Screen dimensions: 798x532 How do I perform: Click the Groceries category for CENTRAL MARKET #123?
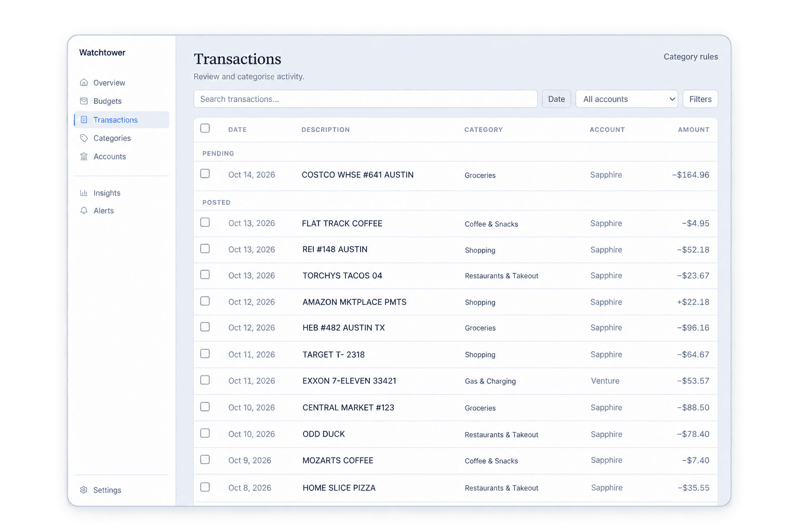[480, 408]
